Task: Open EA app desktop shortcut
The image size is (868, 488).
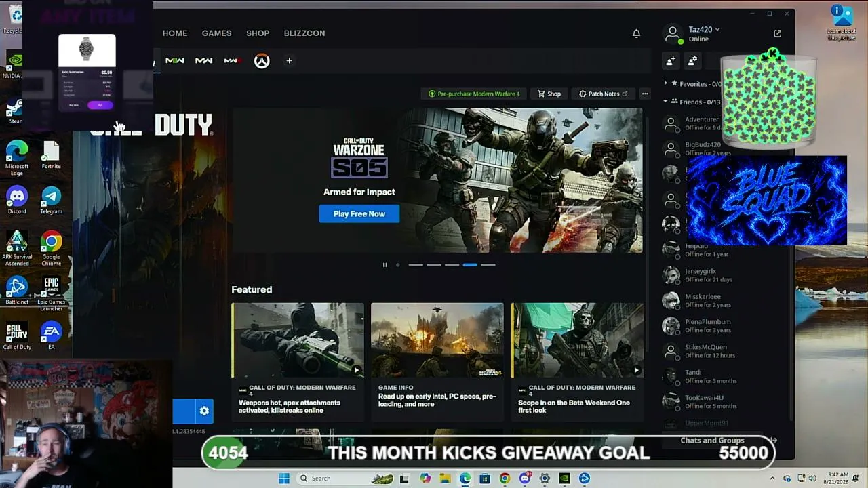Action: (51, 335)
